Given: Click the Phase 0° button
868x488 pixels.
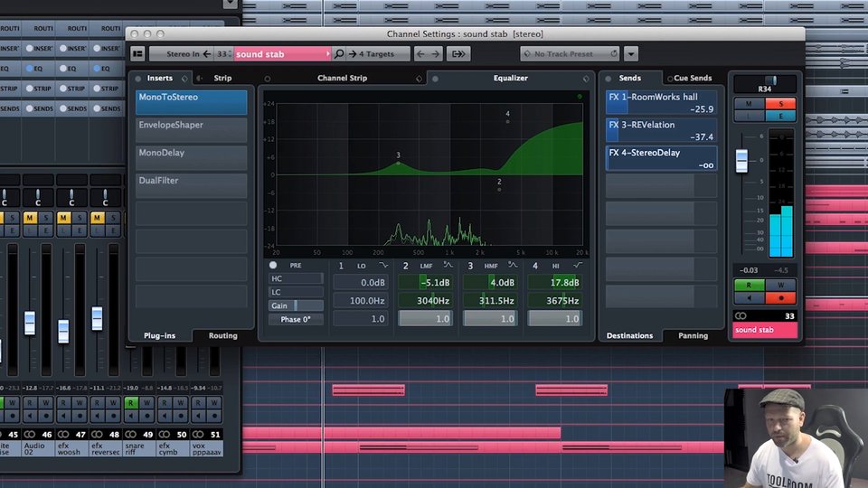Looking at the screenshot, I should [x=296, y=319].
